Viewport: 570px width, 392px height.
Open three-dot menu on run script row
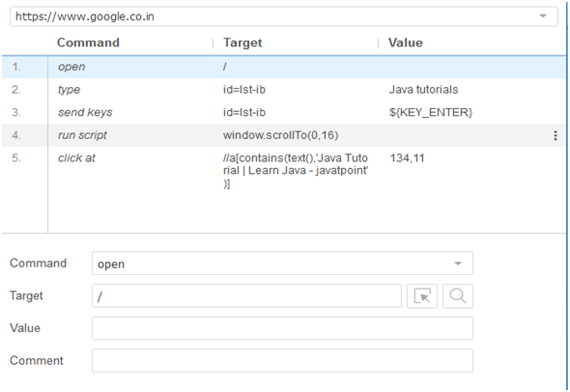(x=556, y=135)
